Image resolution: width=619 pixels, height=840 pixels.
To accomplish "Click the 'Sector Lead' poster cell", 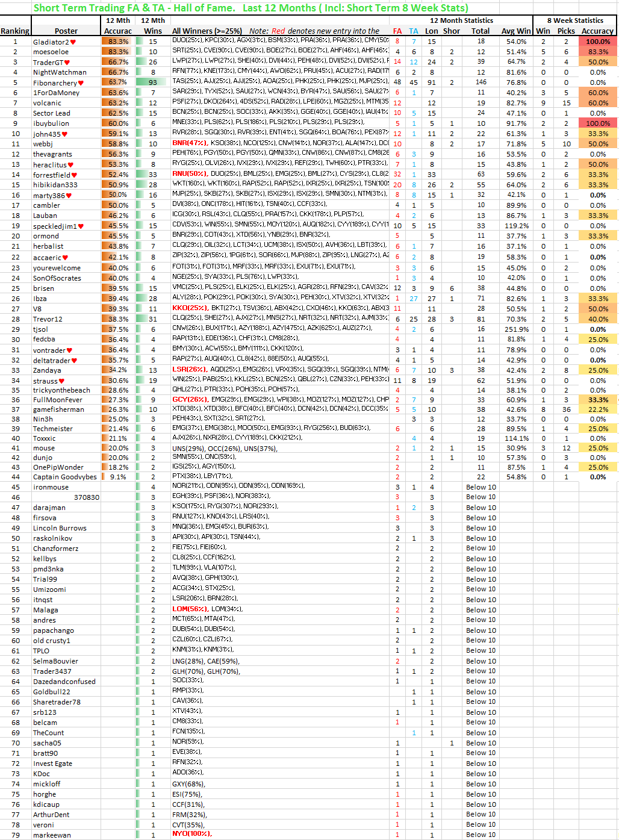I will tap(52, 114).
